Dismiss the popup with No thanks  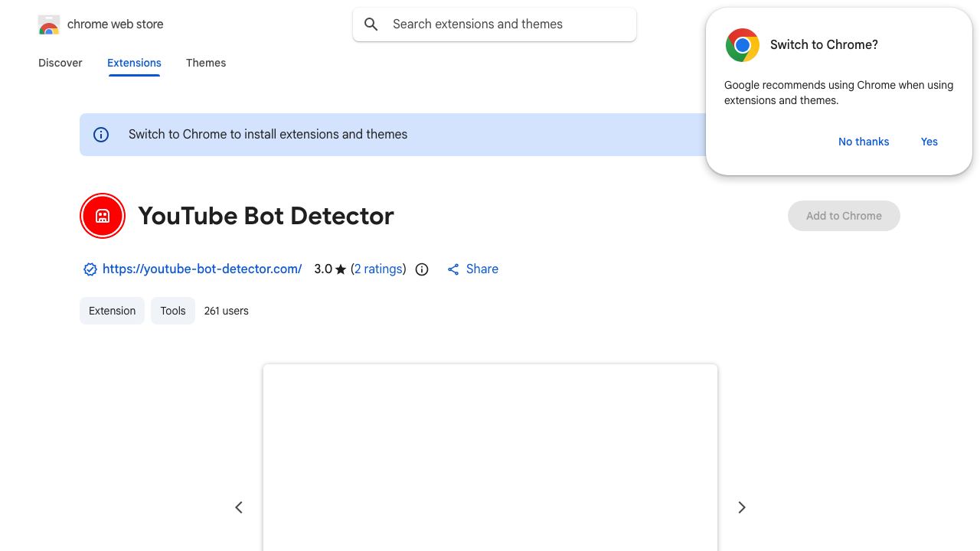click(x=864, y=142)
